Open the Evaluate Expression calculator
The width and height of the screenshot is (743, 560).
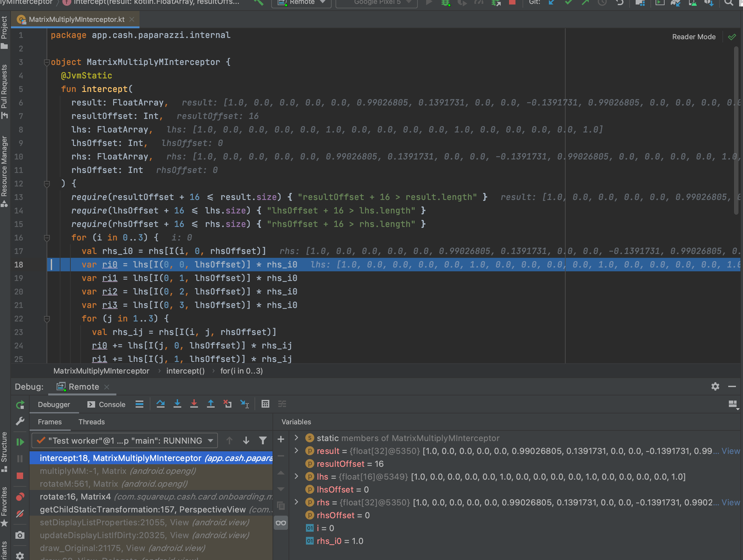point(265,404)
